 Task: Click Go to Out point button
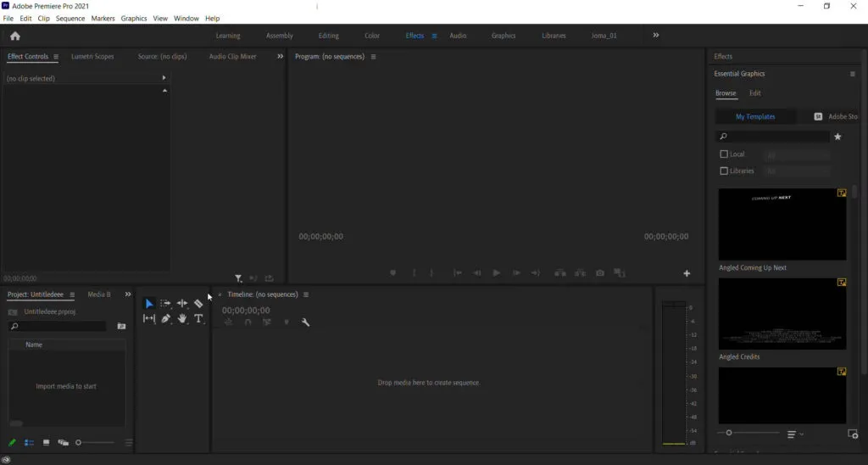click(536, 273)
